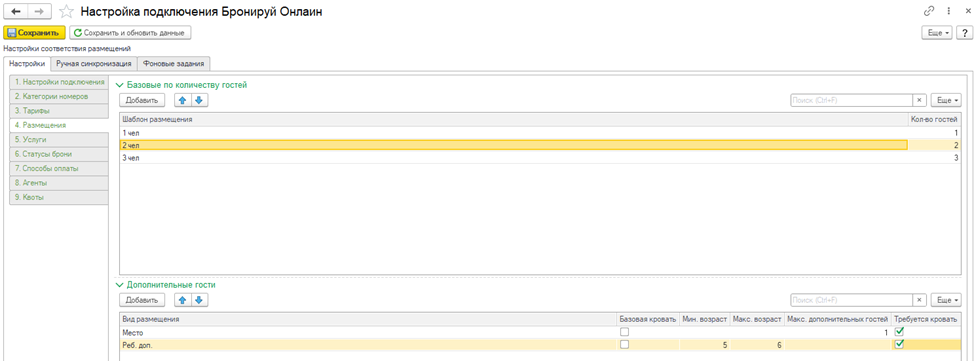Click Макс. дополнительных гостей column header

click(x=837, y=319)
